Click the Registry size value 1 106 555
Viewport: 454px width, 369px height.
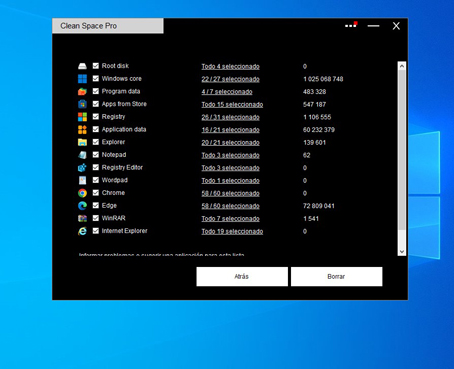pos(317,117)
